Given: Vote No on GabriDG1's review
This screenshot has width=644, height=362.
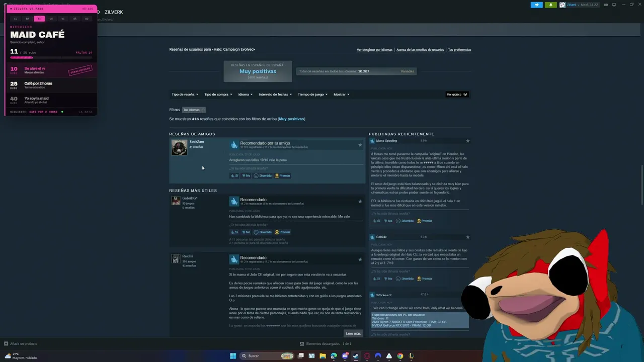Looking at the screenshot, I should tap(246, 232).
